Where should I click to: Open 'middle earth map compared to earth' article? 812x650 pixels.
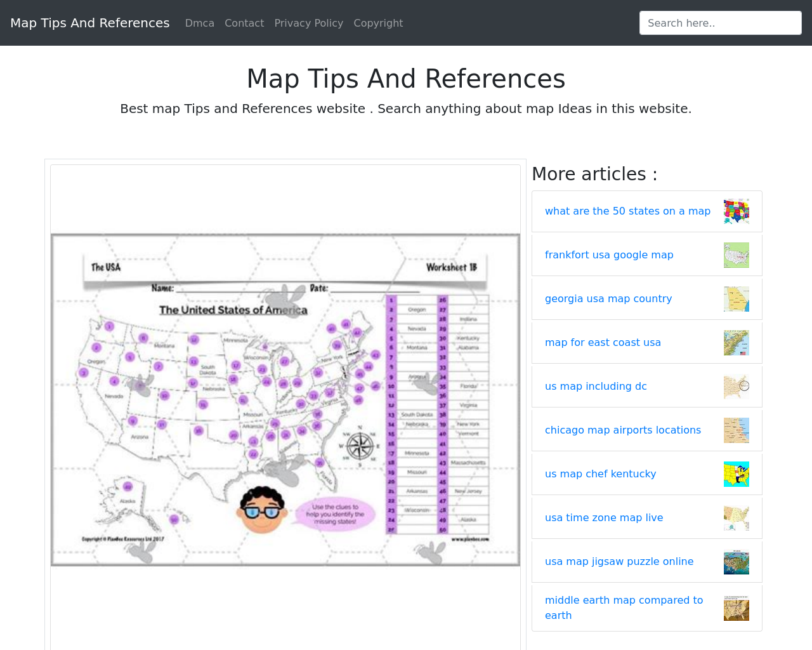click(x=624, y=607)
